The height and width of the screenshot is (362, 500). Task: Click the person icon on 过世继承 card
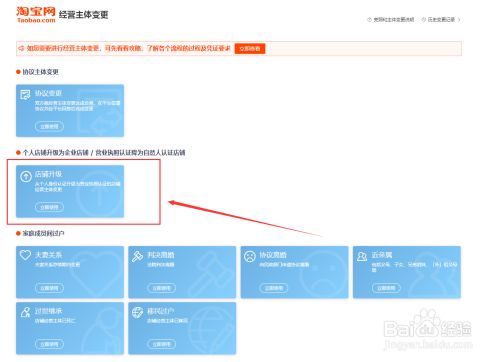tap(25, 312)
